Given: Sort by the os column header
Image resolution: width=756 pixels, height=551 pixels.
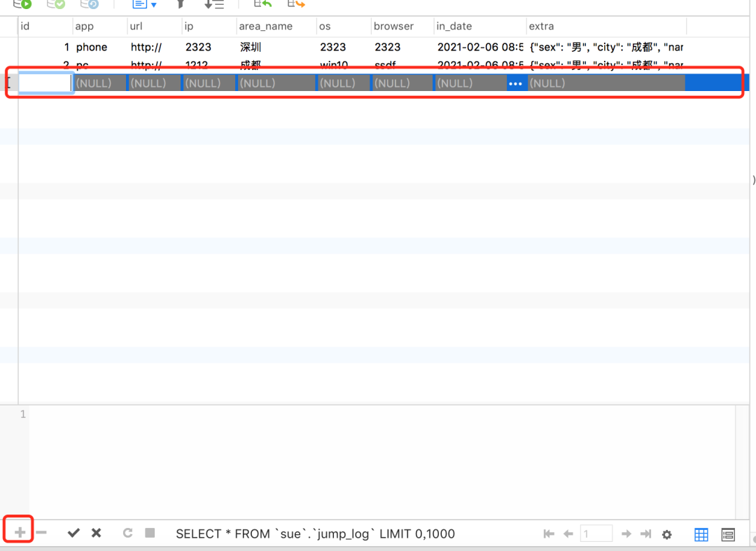Looking at the screenshot, I should 344,27.
